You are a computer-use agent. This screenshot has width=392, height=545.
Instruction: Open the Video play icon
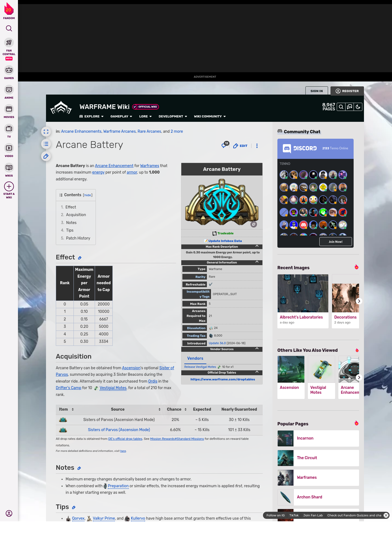[9, 148]
